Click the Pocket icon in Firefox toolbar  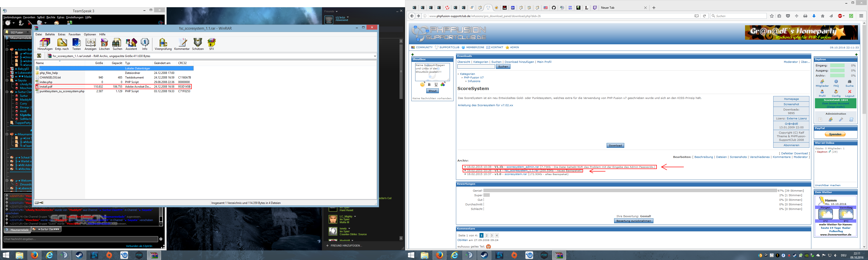click(x=788, y=16)
